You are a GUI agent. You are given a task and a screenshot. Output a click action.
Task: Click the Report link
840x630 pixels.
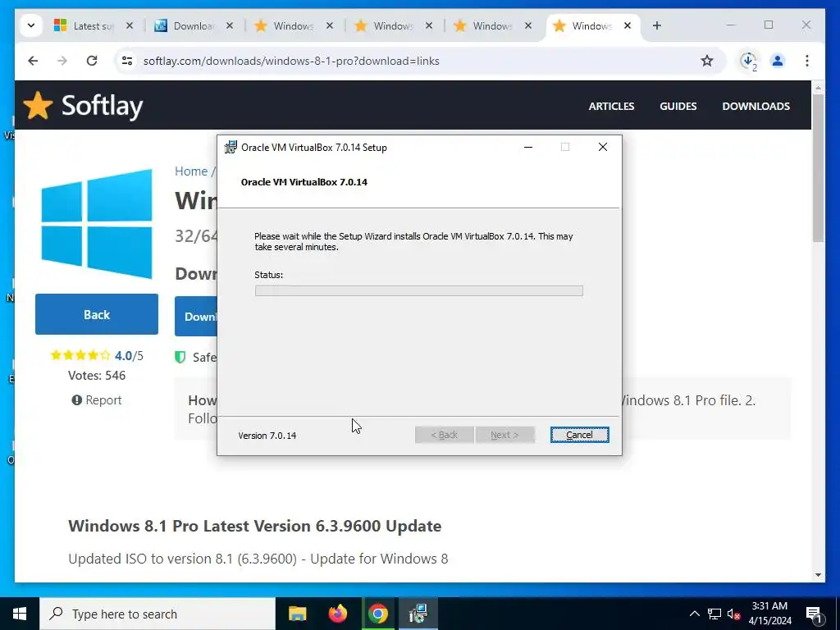pyautogui.click(x=97, y=400)
